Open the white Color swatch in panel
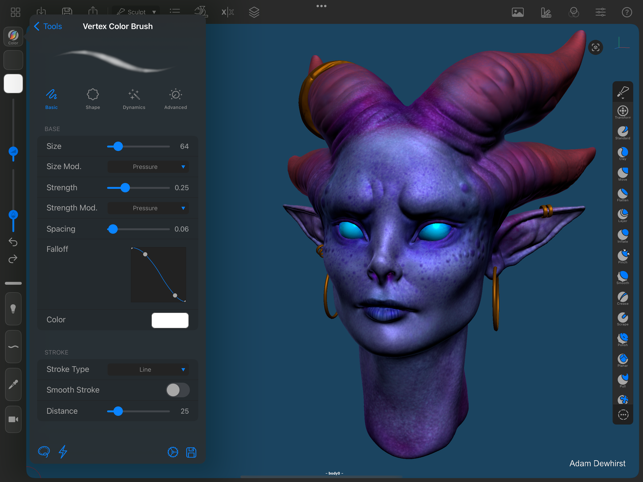The height and width of the screenshot is (482, 643). pyautogui.click(x=170, y=320)
